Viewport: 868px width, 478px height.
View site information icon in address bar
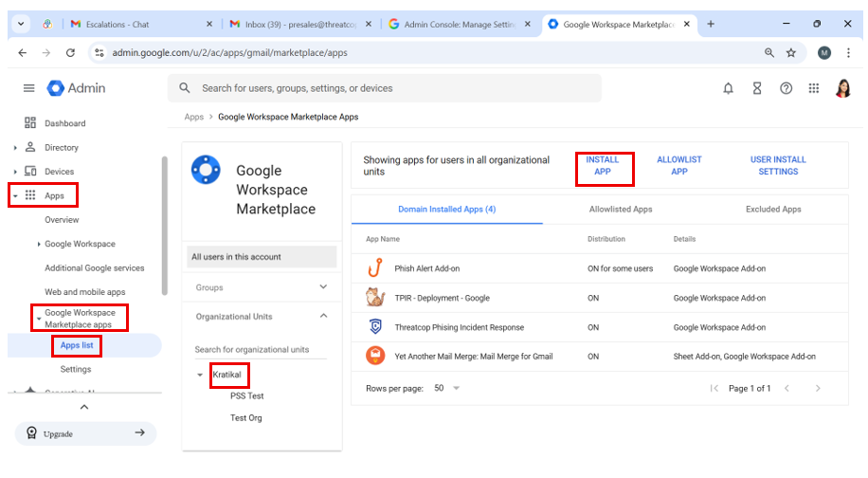[x=99, y=52]
